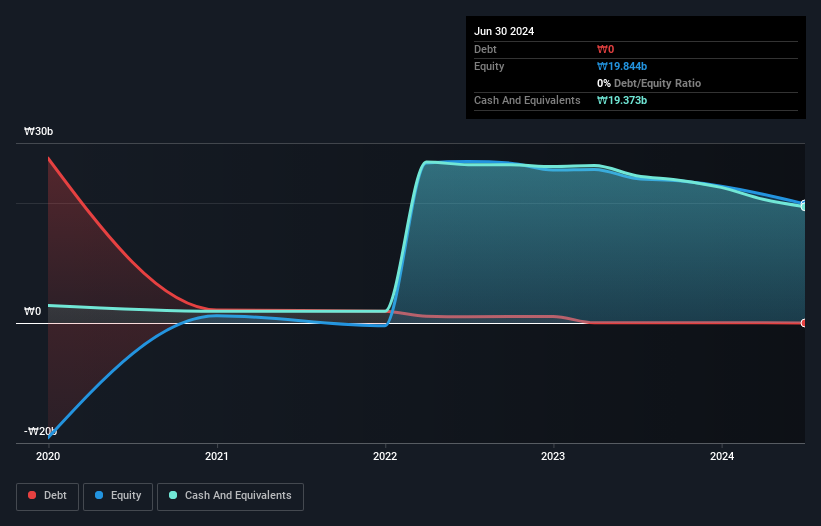The image size is (821, 526).
Task: Select the Cash end-point marker at Jun 2024
Action: pos(804,206)
